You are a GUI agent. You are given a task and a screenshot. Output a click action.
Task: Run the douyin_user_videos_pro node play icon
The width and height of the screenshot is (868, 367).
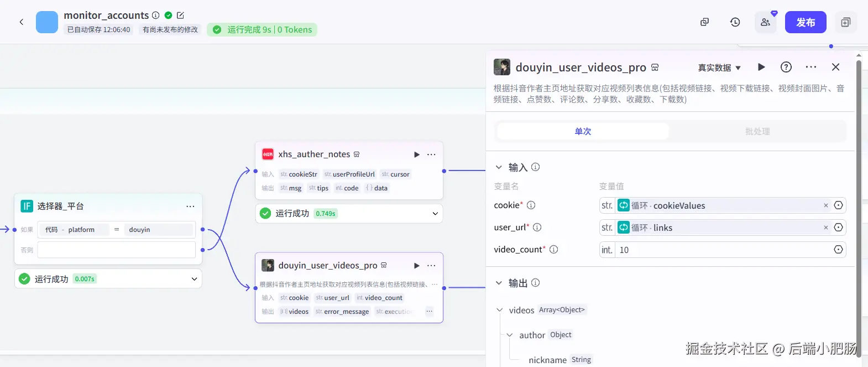pyautogui.click(x=417, y=266)
